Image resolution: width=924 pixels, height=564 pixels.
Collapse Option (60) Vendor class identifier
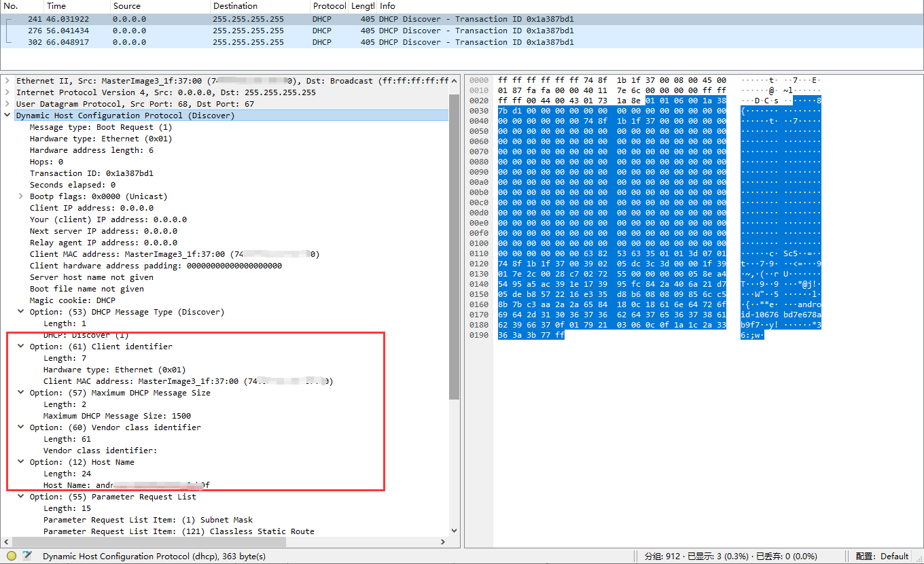click(21, 427)
